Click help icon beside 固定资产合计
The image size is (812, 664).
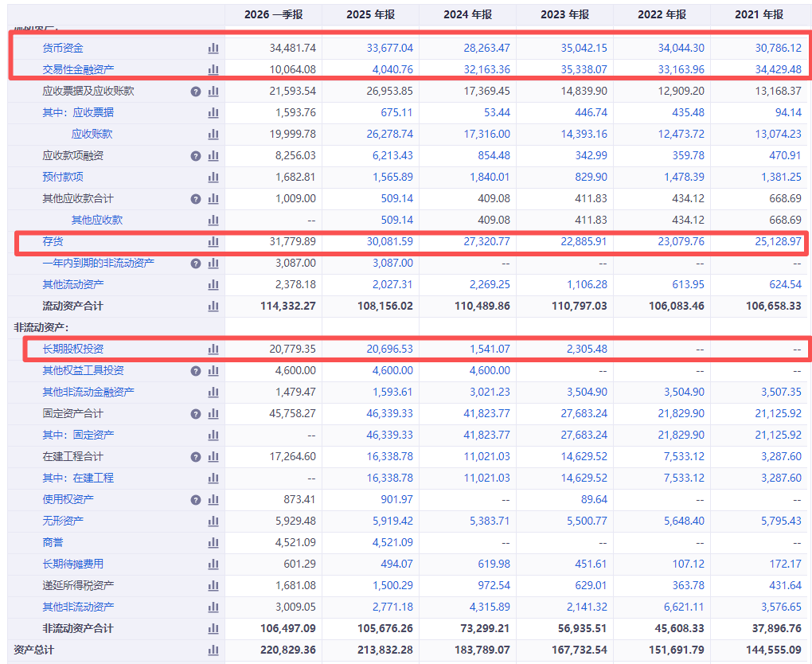(x=196, y=414)
